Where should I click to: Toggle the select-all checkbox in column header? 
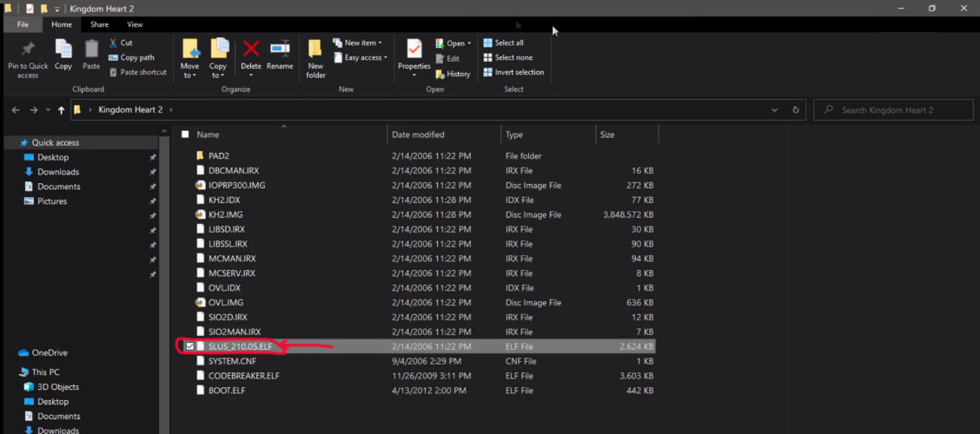point(185,135)
